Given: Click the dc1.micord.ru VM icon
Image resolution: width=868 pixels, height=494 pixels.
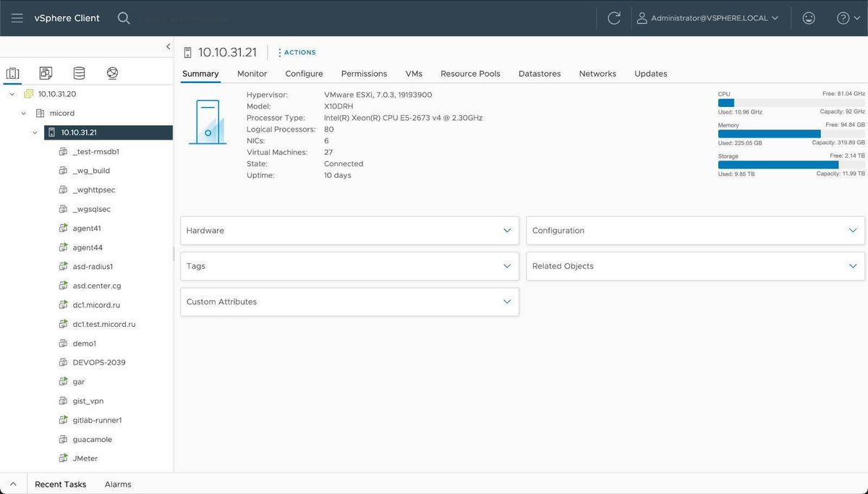Looking at the screenshot, I should tap(63, 305).
